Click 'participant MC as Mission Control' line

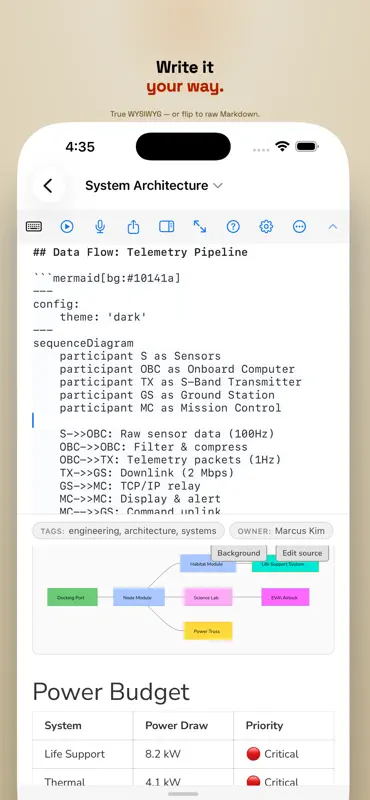(170, 408)
